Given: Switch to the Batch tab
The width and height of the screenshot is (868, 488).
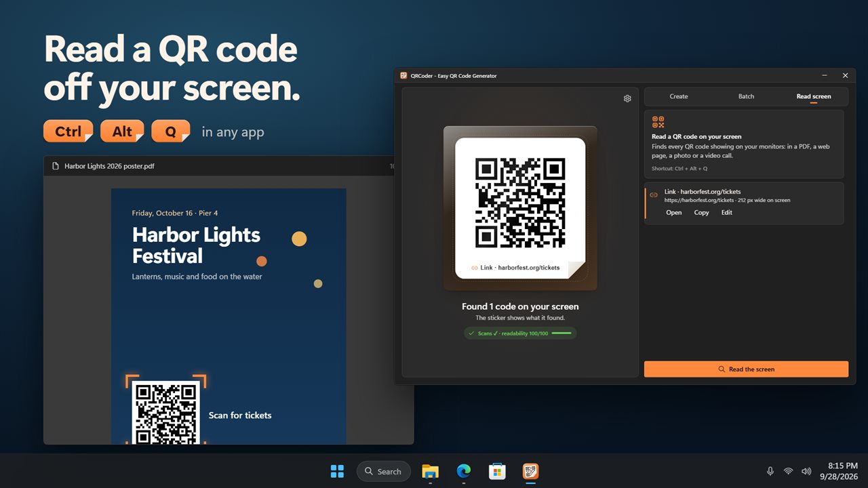Looking at the screenshot, I should point(746,96).
